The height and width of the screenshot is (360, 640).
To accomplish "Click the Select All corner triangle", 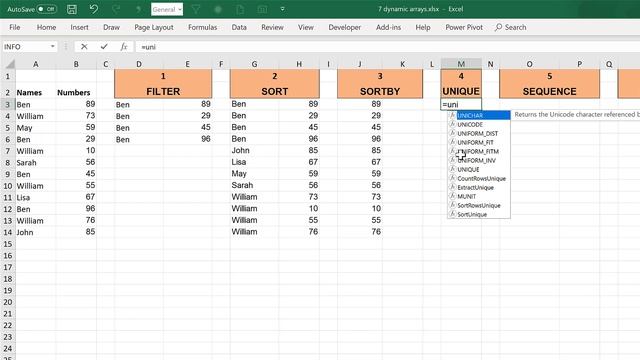I will 9,64.
